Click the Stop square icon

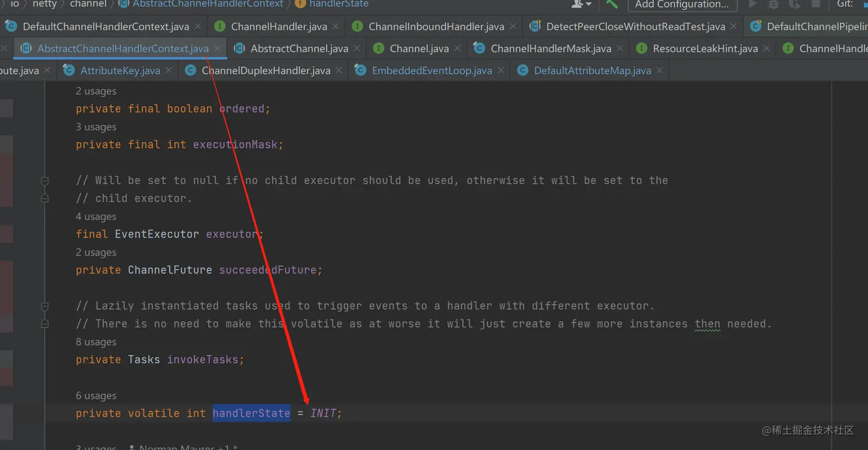(815, 4)
